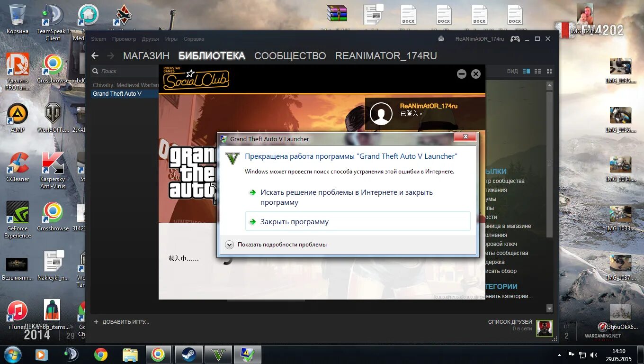The height and width of the screenshot is (364, 644).
Task: Click ReANimAtOR_174ru account name in Steam
Action: tap(479, 39)
